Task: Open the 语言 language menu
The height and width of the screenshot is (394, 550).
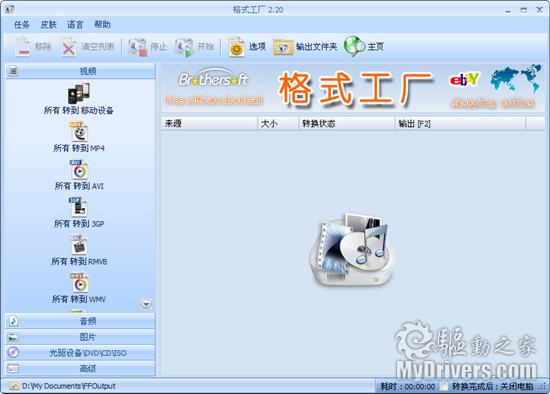Action: [x=75, y=25]
